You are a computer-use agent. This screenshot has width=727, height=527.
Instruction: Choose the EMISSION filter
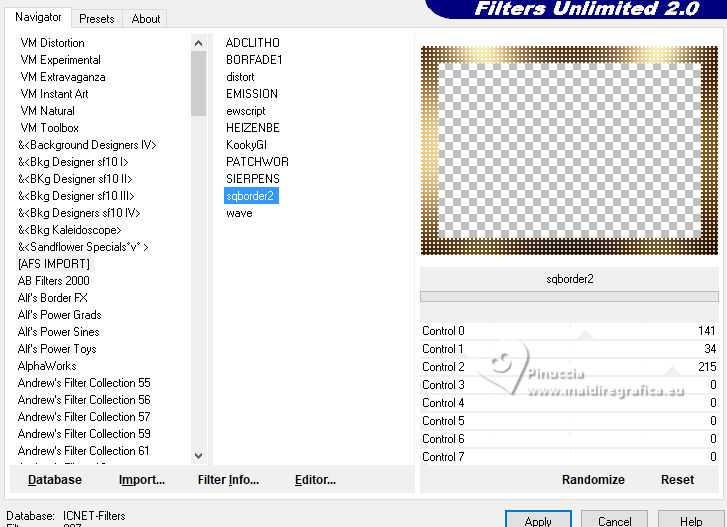tap(252, 94)
